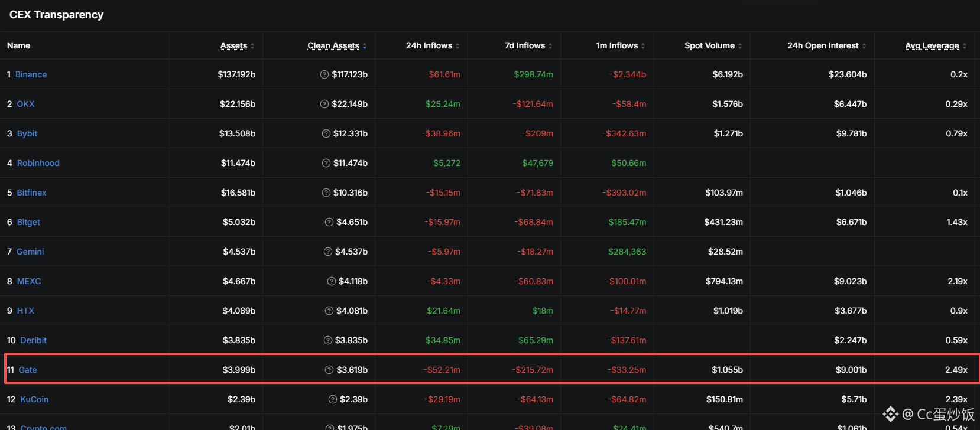Open the HTX exchange page
The width and height of the screenshot is (980, 430).
coord(25,311)
